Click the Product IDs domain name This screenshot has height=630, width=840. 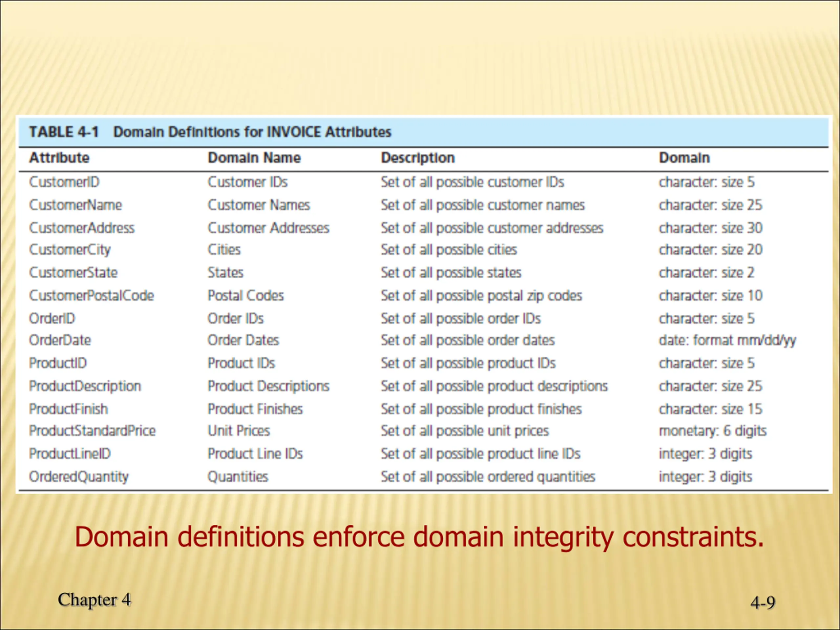(x=241, y=363)
